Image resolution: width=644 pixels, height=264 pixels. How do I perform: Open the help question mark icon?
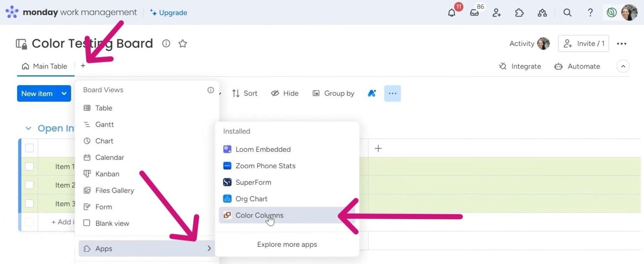tap(590, 13)
